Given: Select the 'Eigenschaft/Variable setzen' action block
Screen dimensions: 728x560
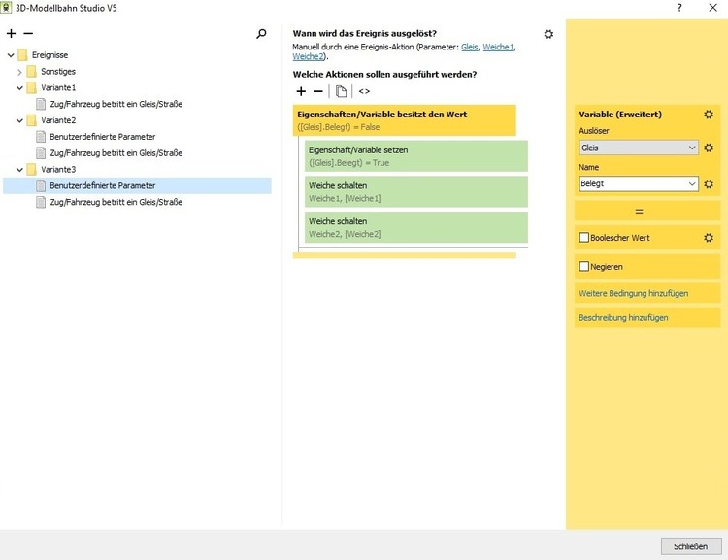Looking at the screenshot, I should [416, 156].
